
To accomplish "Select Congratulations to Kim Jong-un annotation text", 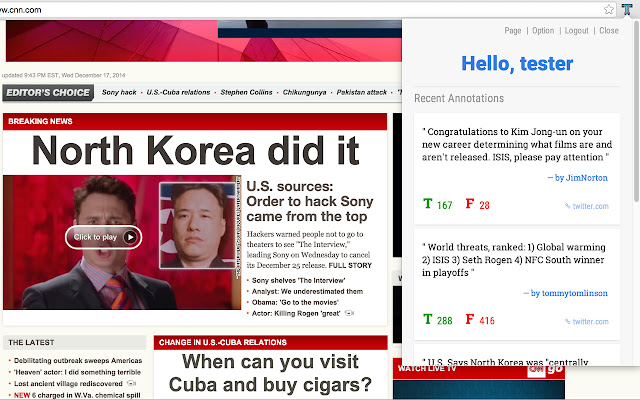I will tap(517, 144).
